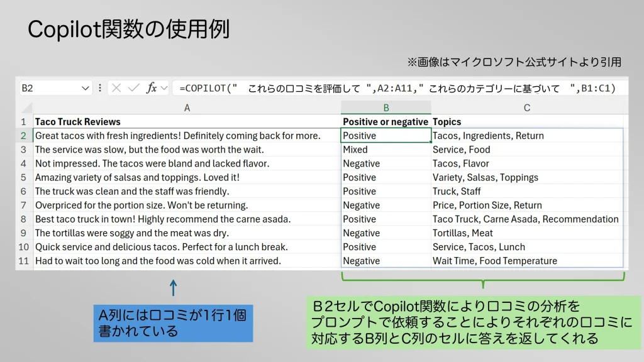
Task: Click cell 'Great tacos with fresh ingredients!' review
Action: coord(187,136)
